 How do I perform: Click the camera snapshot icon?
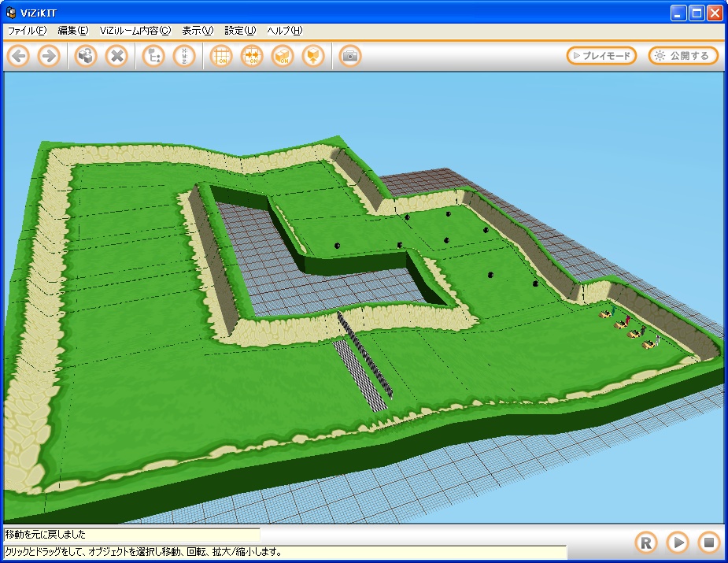point(350,56)
